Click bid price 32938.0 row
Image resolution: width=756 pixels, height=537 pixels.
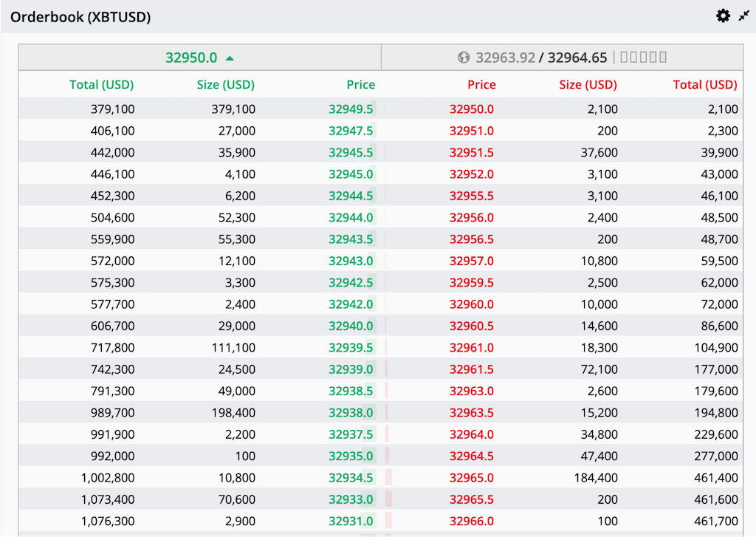[x=351, y=413]
